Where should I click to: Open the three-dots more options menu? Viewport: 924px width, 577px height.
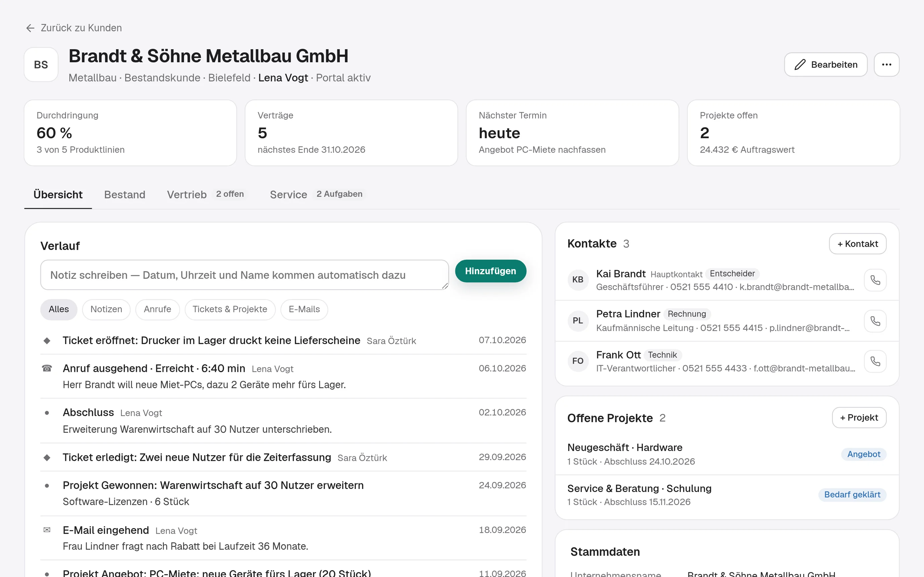point(886,65)
